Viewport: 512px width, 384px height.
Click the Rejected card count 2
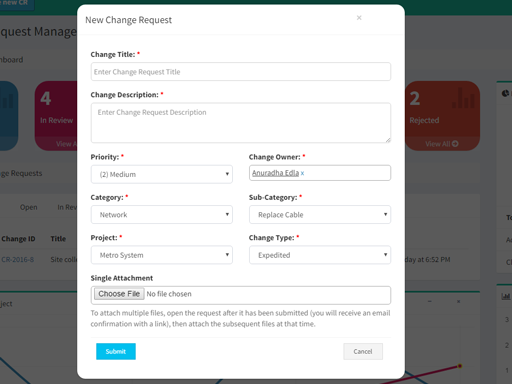(415, 98)
